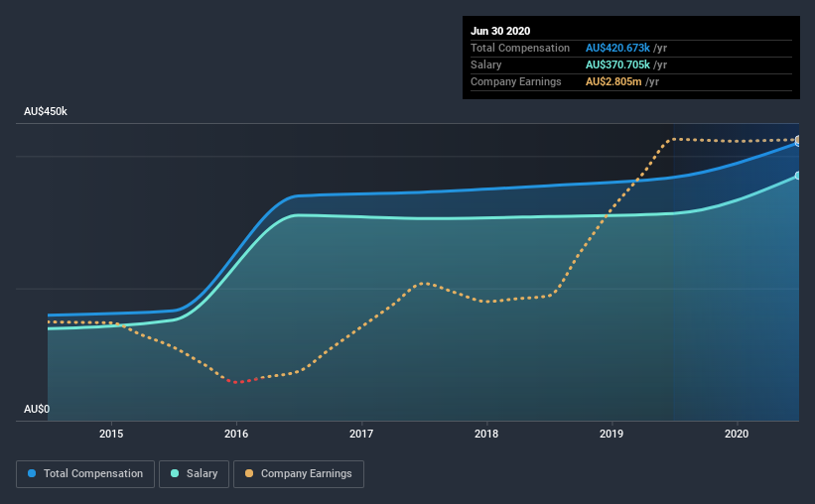815x504 pixels.
Task: Select the 2015 x-axis label
Action: click(x=111, y=434)
